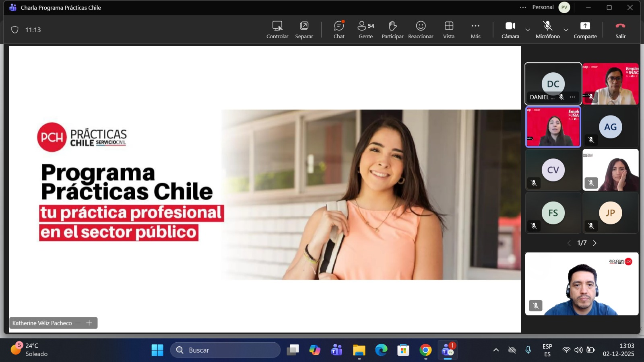Expand the microphone options dropdown arrow
The image size is (644, 362).
566,30
